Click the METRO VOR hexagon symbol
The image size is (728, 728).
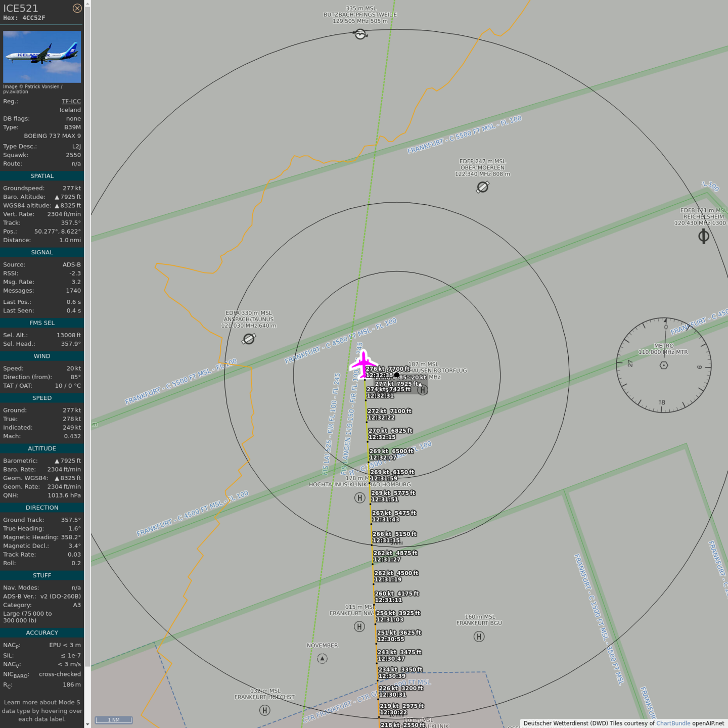[664, 365]
